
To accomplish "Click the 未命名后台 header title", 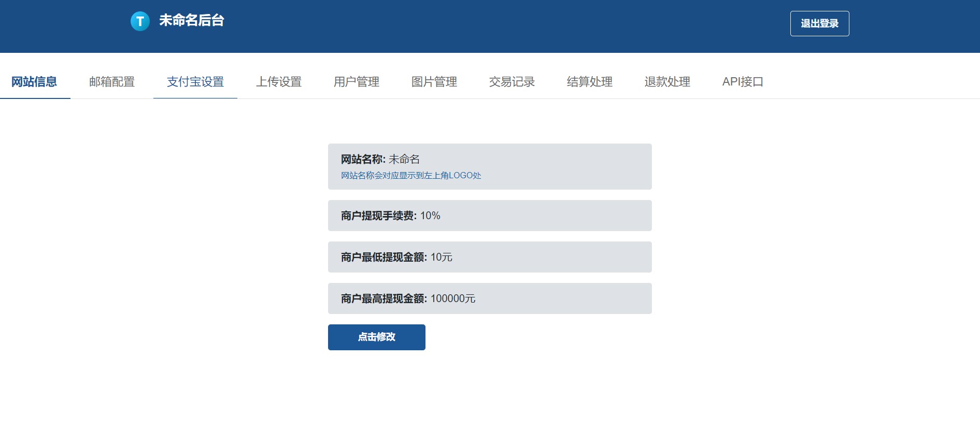I will (x=191, y=20).
